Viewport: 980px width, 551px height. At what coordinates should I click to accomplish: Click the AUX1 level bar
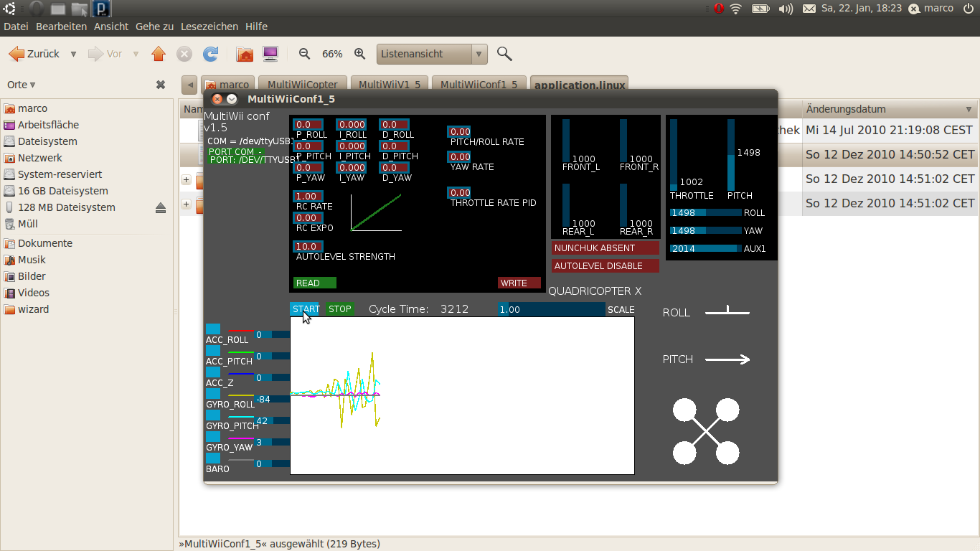(706, 248)
